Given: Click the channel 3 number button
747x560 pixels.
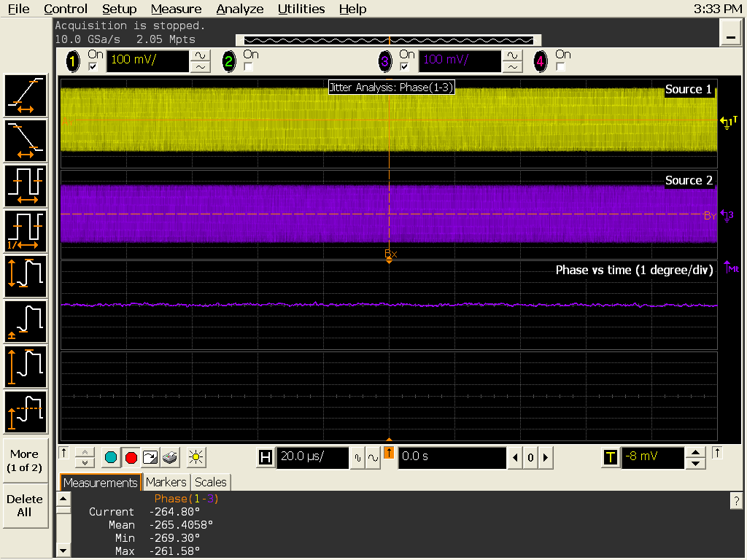Looking at the screenshot, I should (x=385, y=61).
